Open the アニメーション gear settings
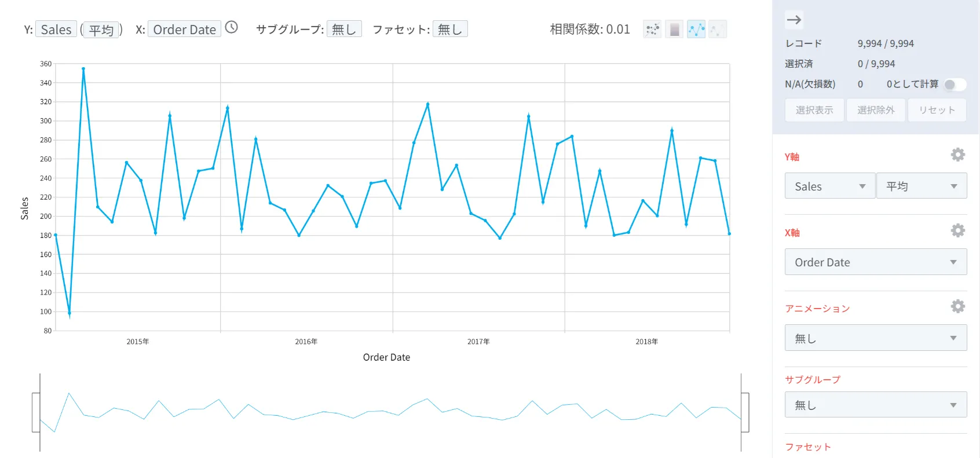The height and width of the screenshot is (458, 980). 958,306
